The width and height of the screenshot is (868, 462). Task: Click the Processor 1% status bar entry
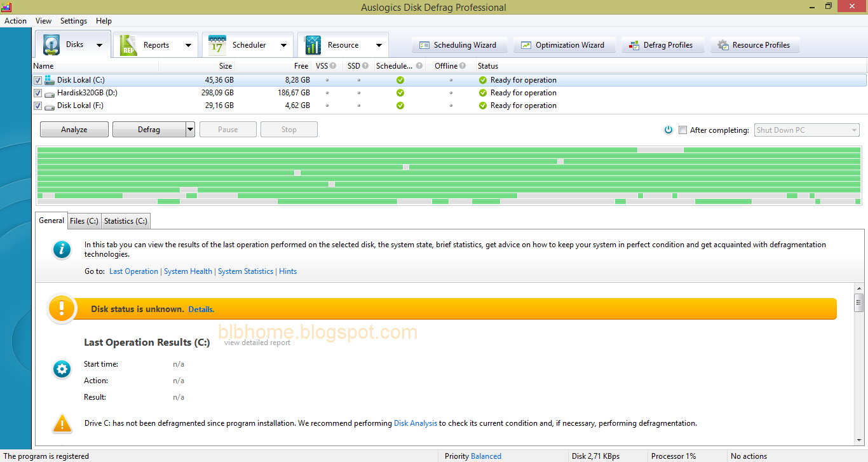point(674,456)
